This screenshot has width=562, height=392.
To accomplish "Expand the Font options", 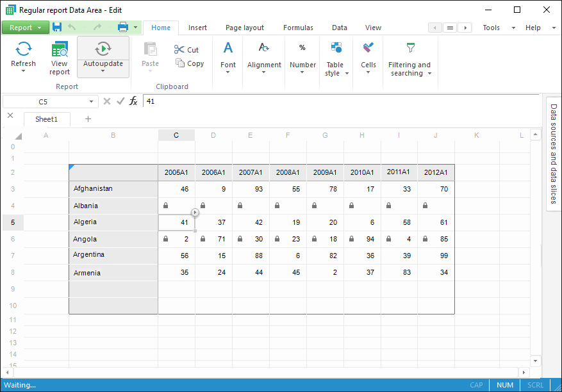I will click(228, 58).
